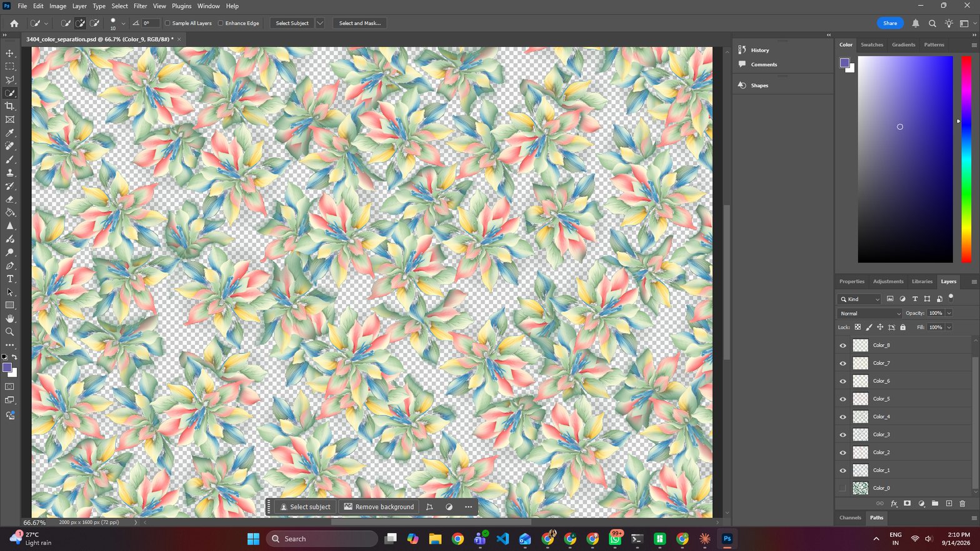The image size is (980, 551).
Task: Select the Frame tool
Action: pyautogui.click(x=10, y=119)
